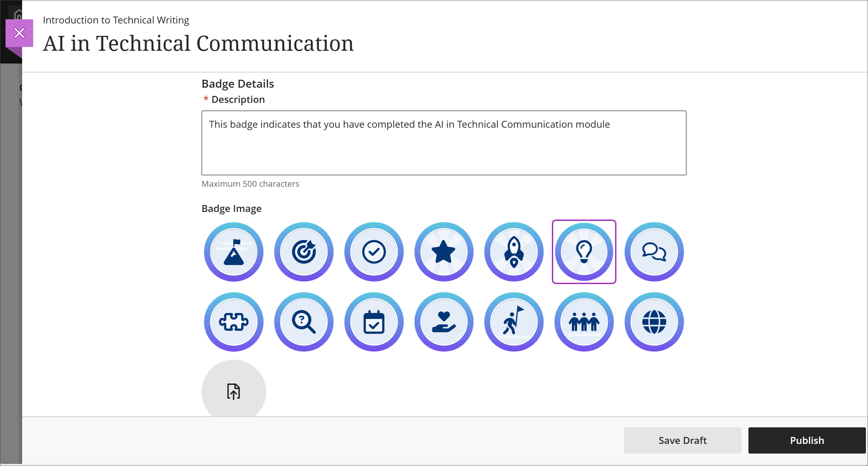This screenshot has height=466, width=868.
Task: Click the Save Draft button
Action: 682,440
